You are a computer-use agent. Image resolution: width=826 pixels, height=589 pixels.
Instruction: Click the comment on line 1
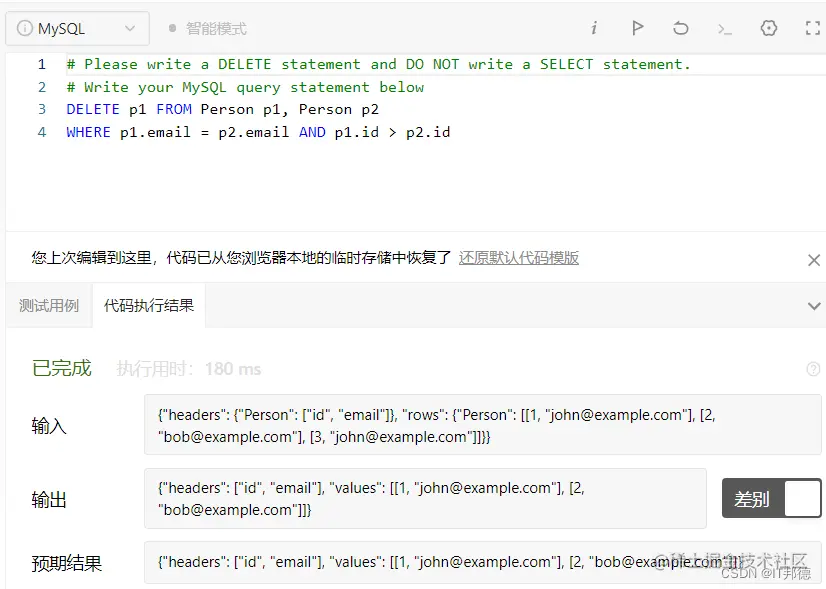pyautogui.click(x=378, y=64)
